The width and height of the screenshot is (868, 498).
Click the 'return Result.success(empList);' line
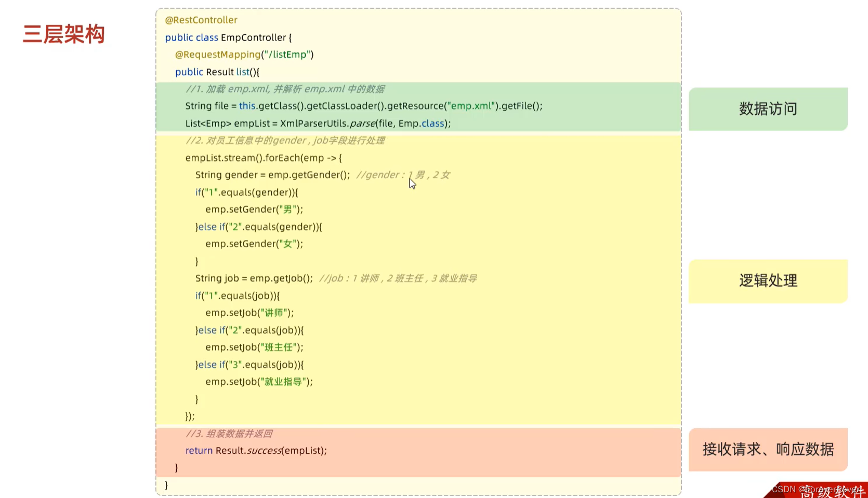tap(256, 451)
